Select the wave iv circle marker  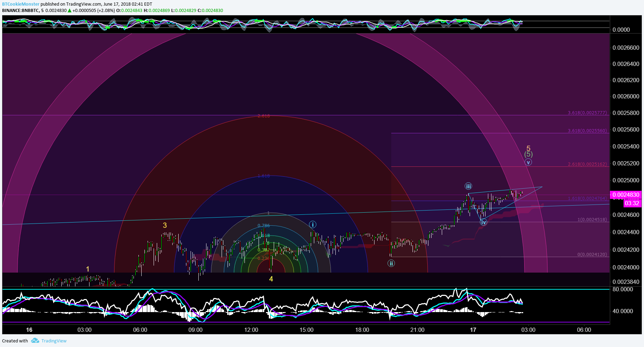coord(483,222)
